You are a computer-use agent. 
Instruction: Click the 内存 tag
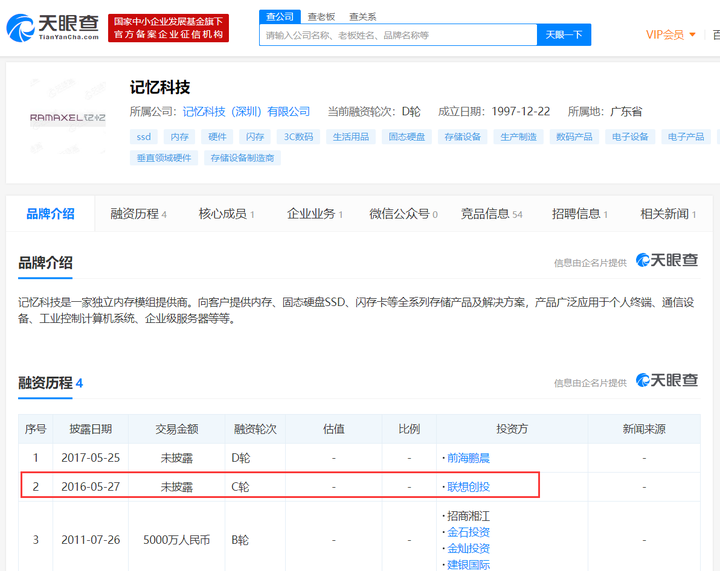180,137
